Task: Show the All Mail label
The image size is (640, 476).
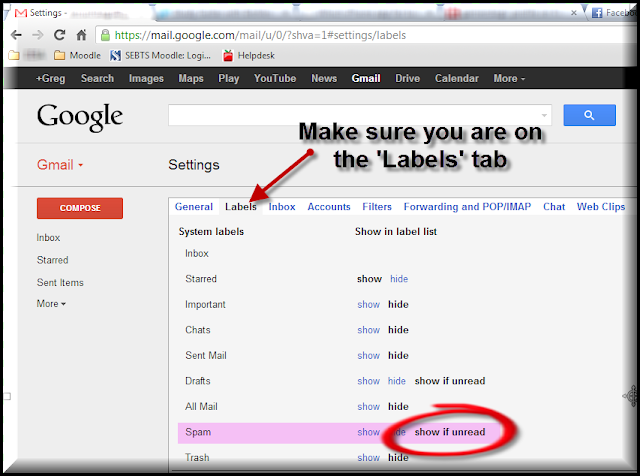Action: [369, 407]
